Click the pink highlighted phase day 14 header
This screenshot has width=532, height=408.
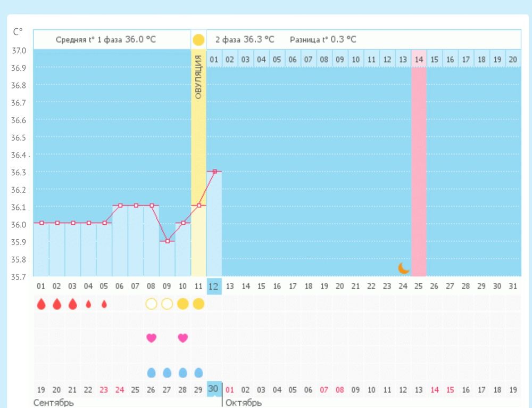[419, 60]
